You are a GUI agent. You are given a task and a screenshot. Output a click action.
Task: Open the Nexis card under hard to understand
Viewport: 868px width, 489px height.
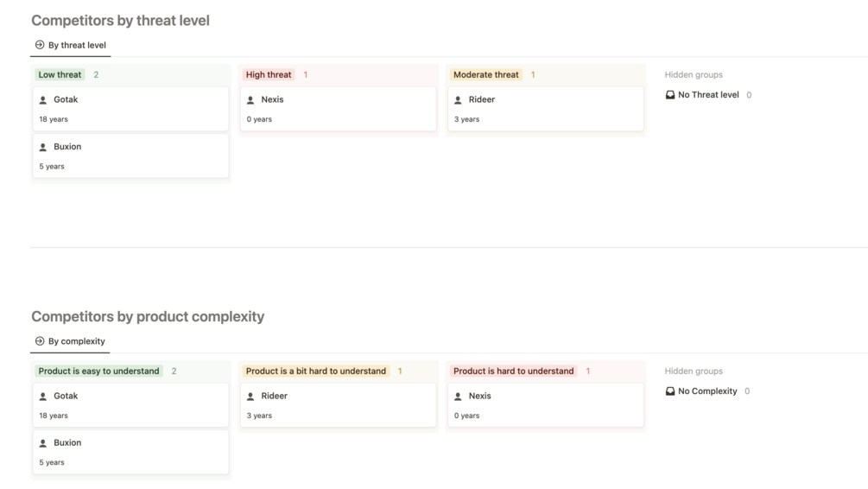545,405
